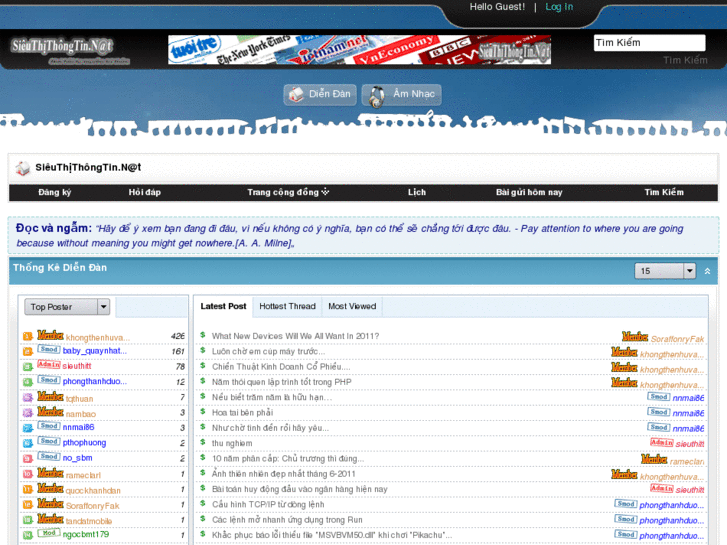Open thread thu nghiem

tap(232, 443)
